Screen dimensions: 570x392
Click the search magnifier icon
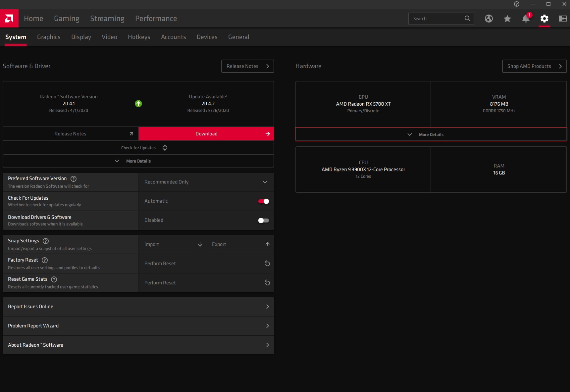click(467, 19)
